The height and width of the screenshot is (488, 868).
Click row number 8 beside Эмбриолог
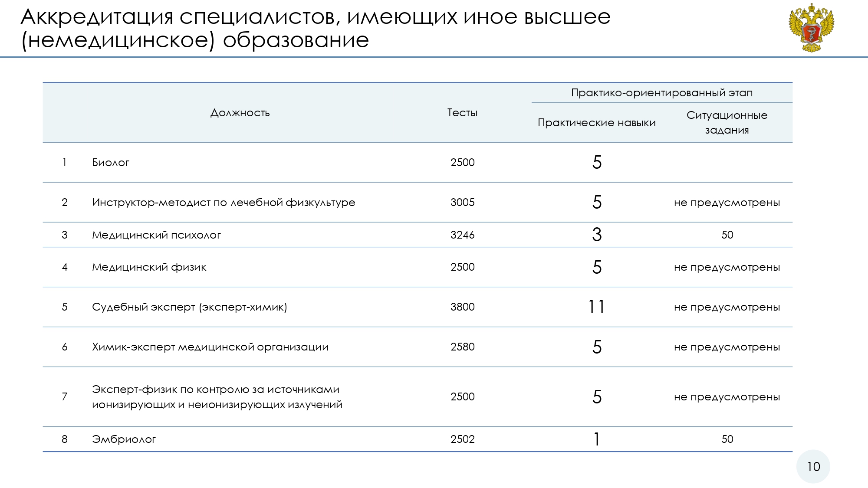point(64,439)
